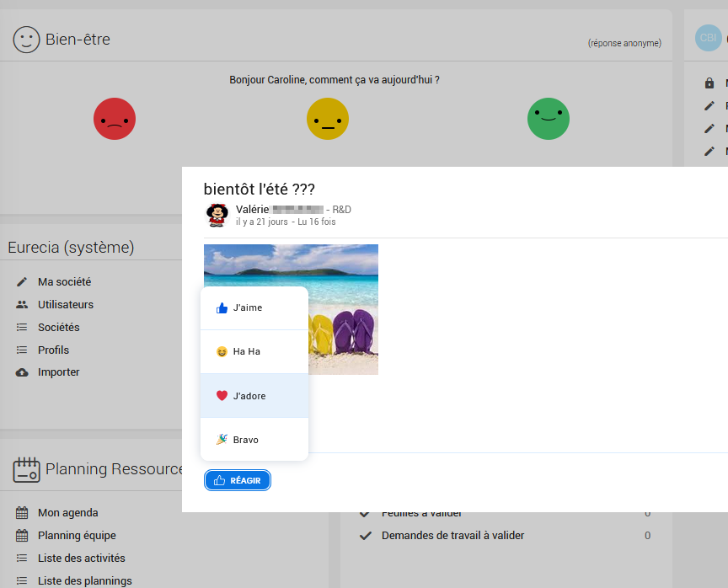Image resolution: width=728 pixels, height=588 pixels.
Task: Click the Planning Ressources heading text
Action: click(114, 468)
